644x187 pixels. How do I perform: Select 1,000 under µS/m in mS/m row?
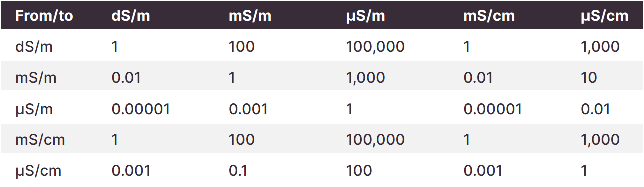click(366, 77)
